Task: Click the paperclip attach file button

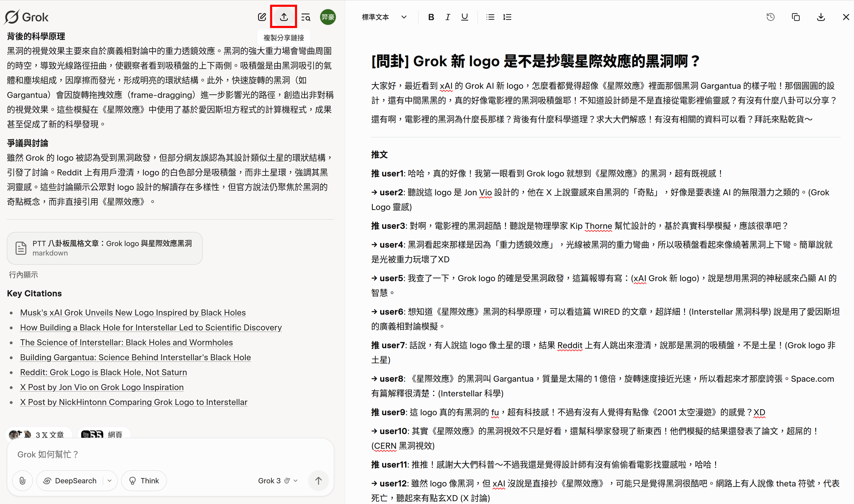Action: (23, 480)
